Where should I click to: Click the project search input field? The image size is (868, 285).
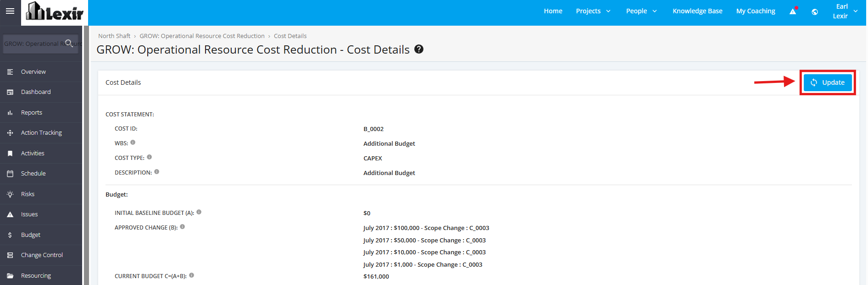point(40,44)
